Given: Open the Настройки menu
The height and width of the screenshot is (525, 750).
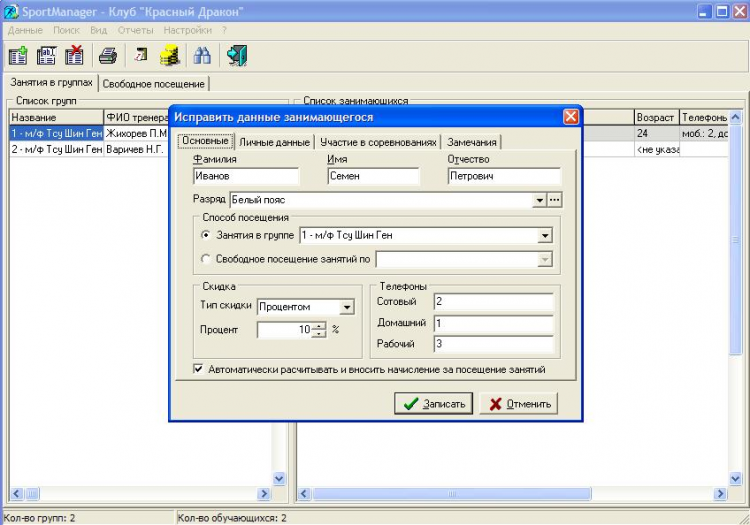Looking at the screenshot, I should coord(188,30).
